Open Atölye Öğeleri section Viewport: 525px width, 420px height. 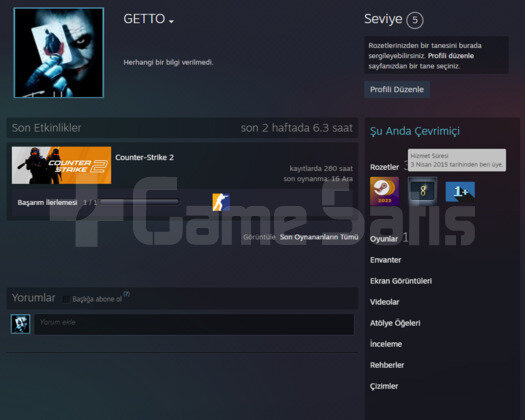coord(395,323)
